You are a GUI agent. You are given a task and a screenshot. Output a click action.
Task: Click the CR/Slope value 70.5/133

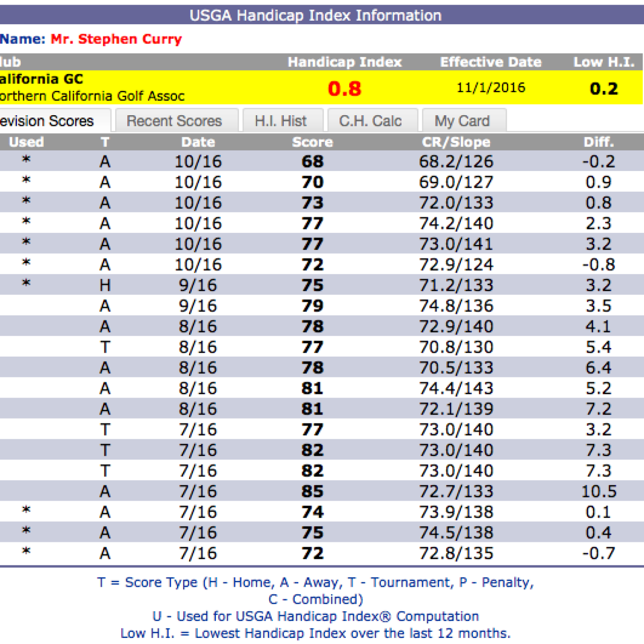pyautogui.click(x=456, y=368)
